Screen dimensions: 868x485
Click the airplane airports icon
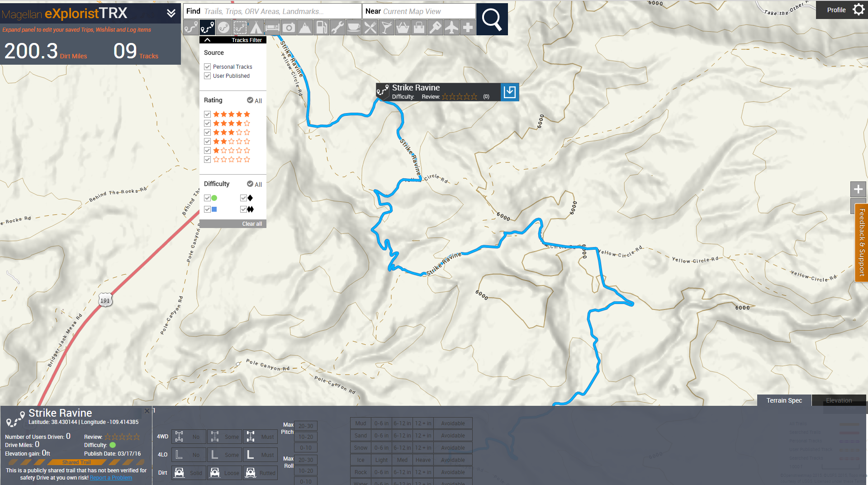click(451, 27)
